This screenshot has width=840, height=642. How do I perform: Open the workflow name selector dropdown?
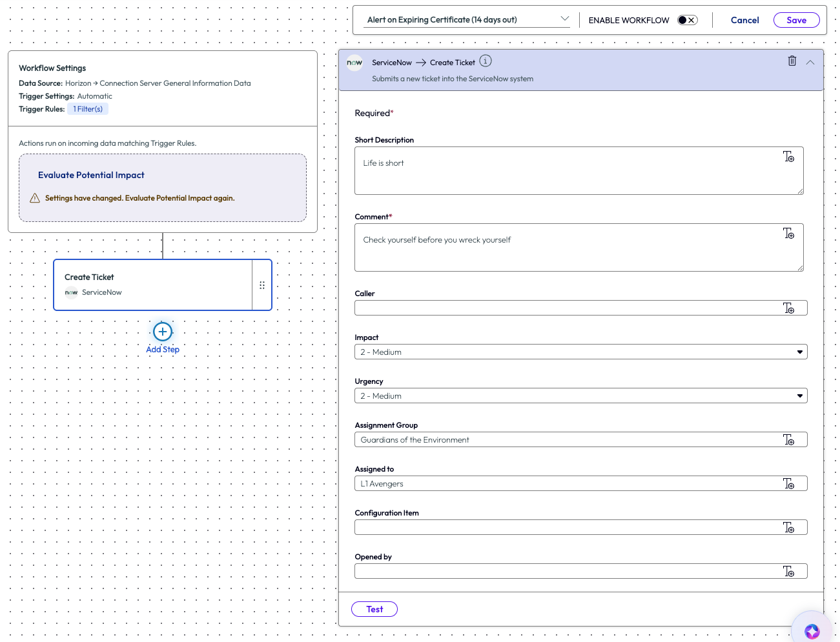click(x=566, y=19)
